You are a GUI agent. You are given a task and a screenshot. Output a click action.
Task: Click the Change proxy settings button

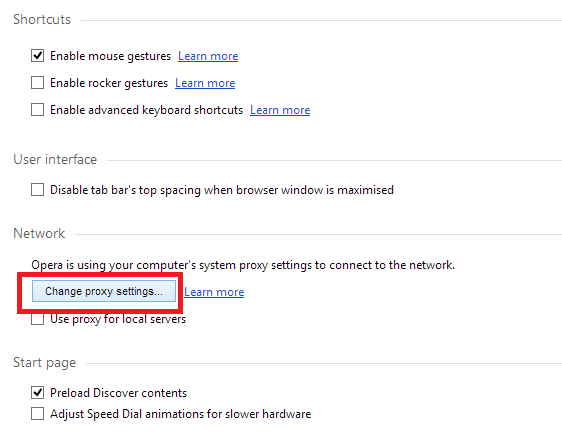point(104,291)
